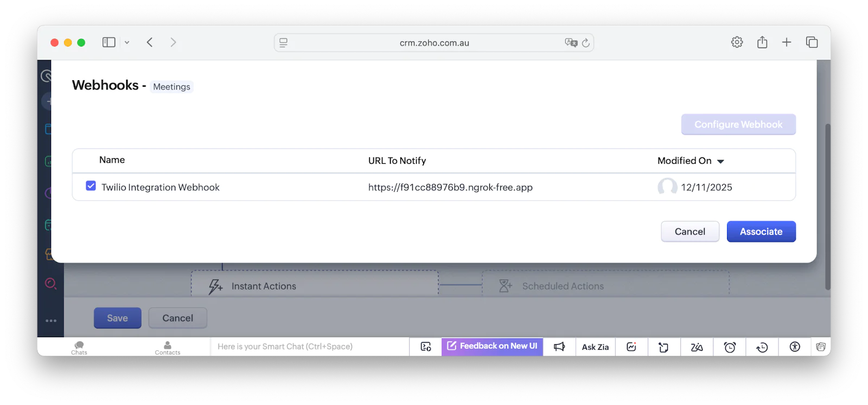Click the crm.zoho.com.au address bar
This screenshot has height=405, width=868.
434,43
